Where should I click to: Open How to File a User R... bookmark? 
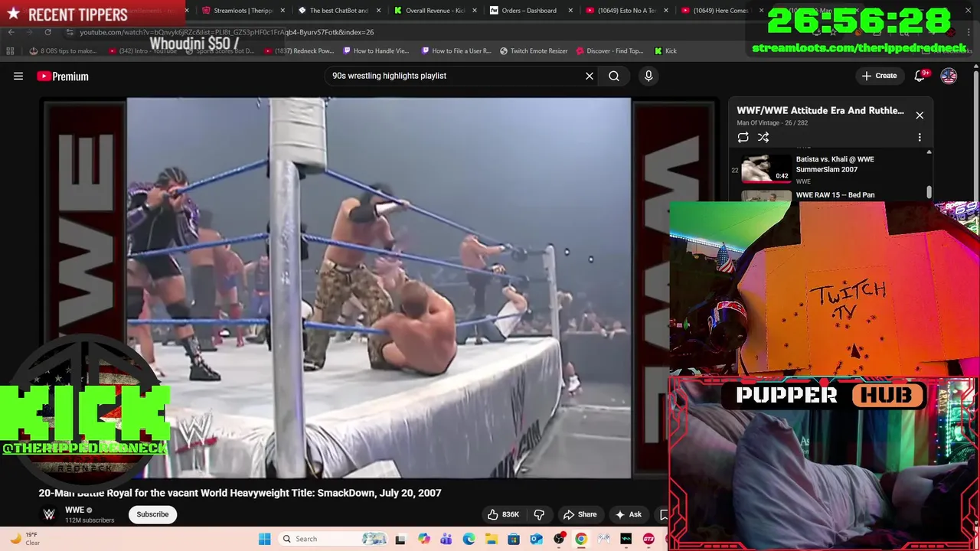point(456,51)
